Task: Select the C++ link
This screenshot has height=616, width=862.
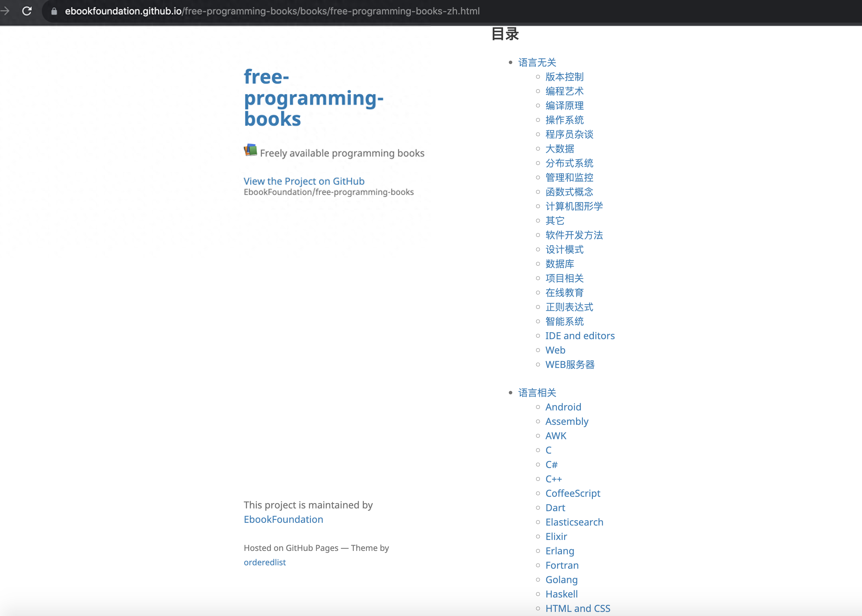Action: (553, 479)
